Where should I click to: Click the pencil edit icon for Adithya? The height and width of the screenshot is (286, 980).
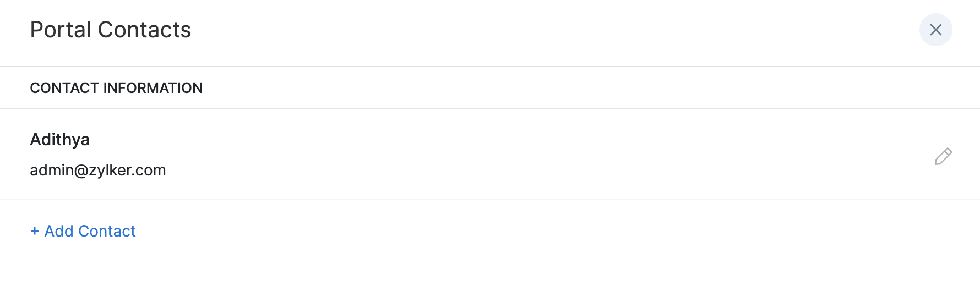click(943, 156)
